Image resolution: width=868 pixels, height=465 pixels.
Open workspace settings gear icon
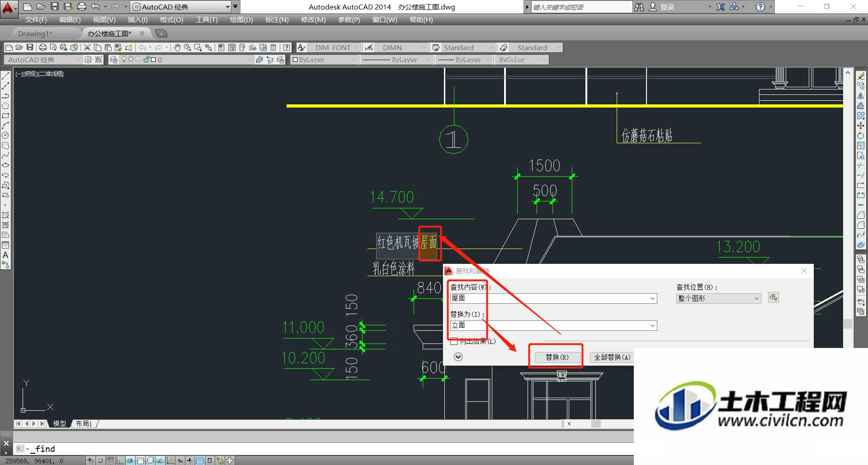pyautogui.click(x=88, y=60)
